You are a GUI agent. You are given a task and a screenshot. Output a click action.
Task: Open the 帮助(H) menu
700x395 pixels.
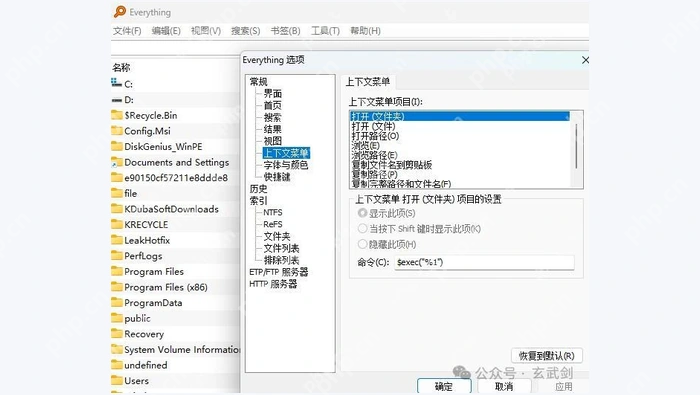coord(365,31)
